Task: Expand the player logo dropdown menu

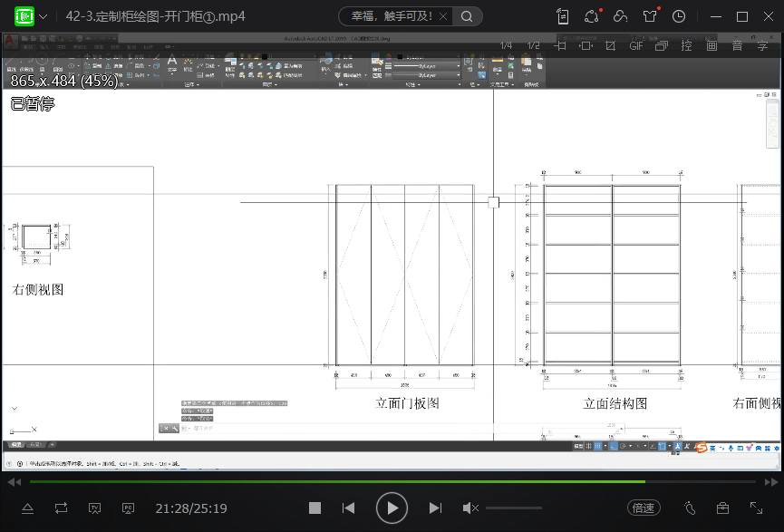Action: [44, 16]
